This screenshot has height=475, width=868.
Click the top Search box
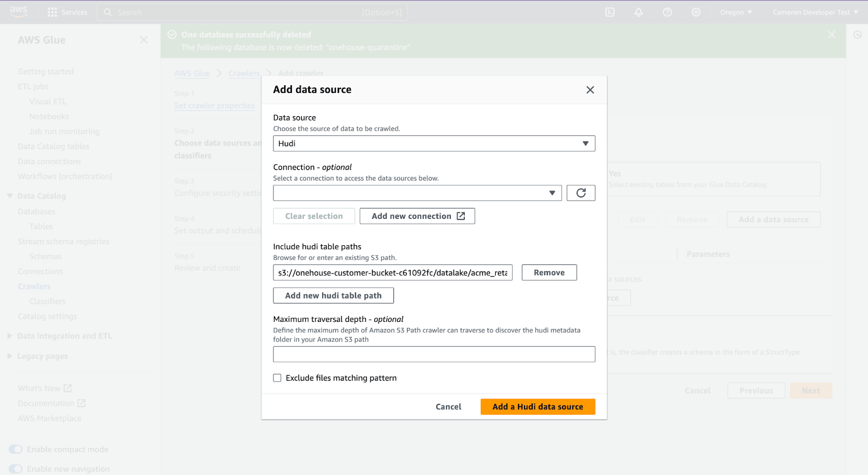(x=252, y=12)
